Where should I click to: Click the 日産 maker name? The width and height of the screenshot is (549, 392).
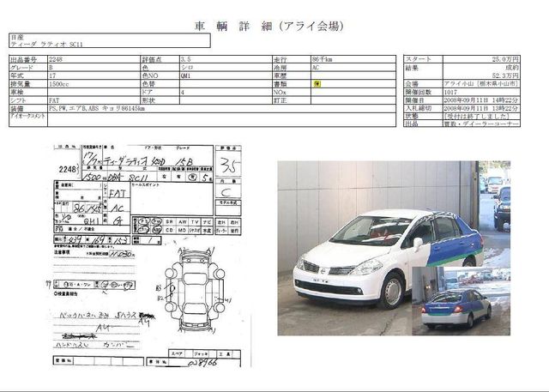pos(17,38)
